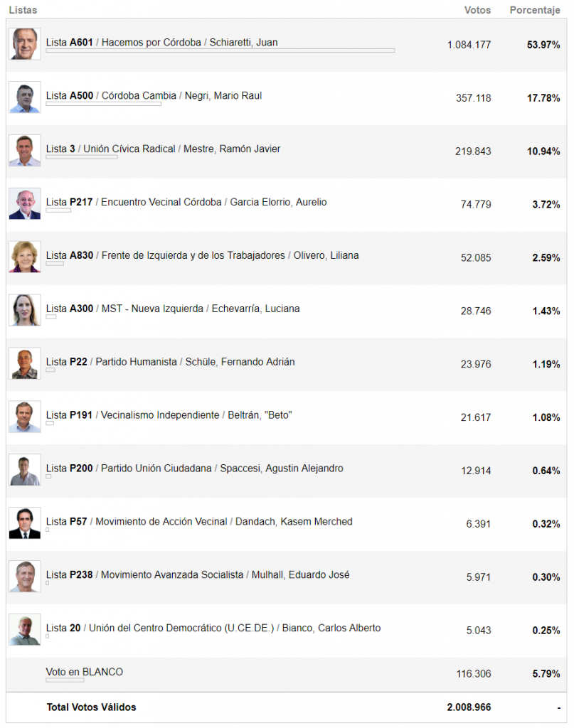
Task: Click Córdoba Cambia vote progress bar
Action: (x=103, y=105)
